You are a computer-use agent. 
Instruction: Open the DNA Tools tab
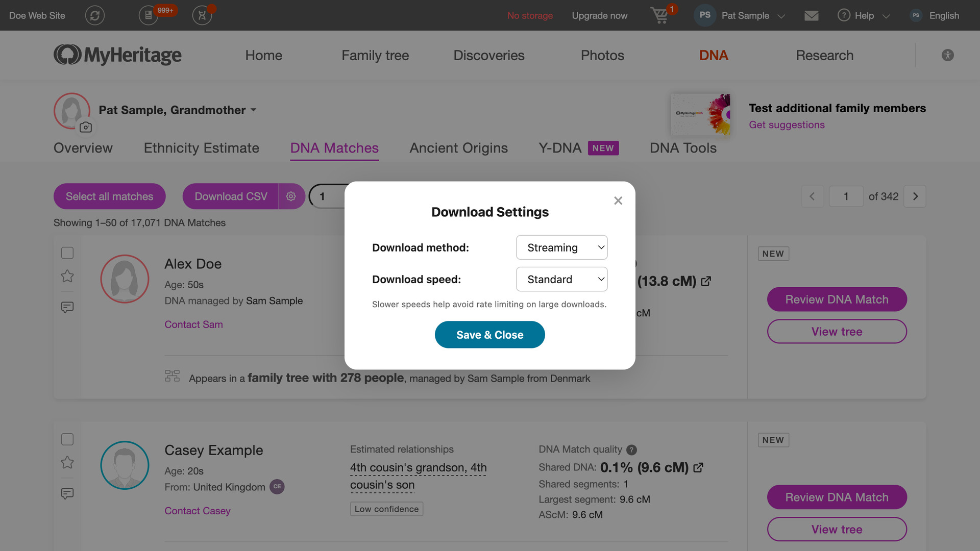pos(683,148)
